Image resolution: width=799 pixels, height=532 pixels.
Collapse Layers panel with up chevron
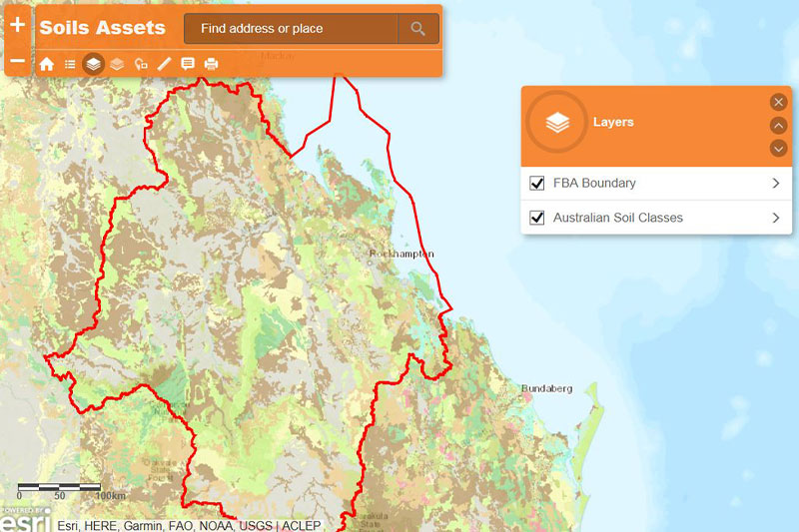pos(779,125)
